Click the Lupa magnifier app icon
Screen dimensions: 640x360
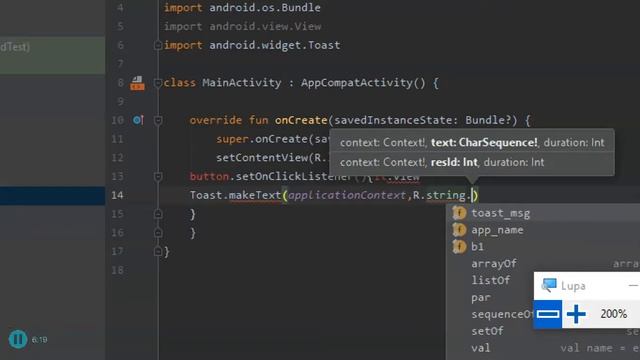(x=549, y=285)
